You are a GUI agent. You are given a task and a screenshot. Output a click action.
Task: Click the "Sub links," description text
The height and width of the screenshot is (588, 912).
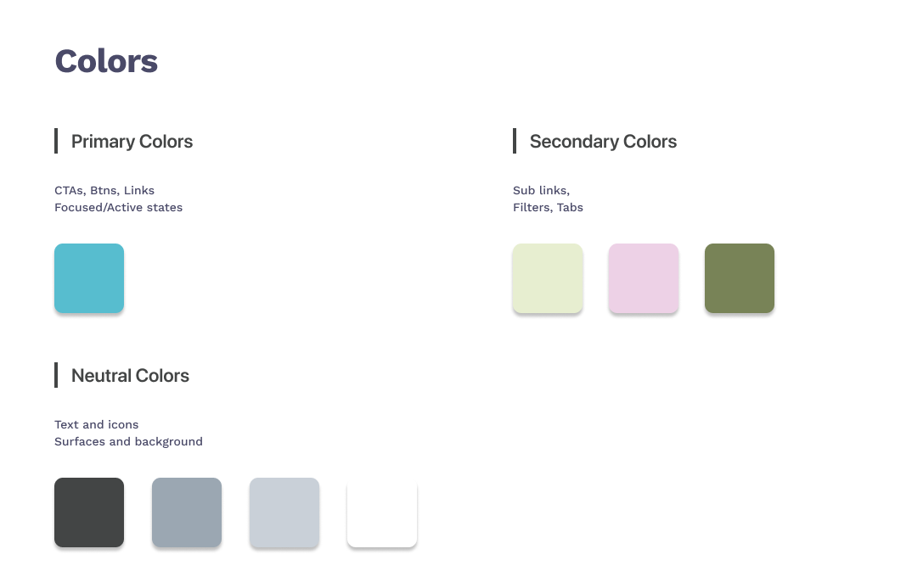pos(541,190)
